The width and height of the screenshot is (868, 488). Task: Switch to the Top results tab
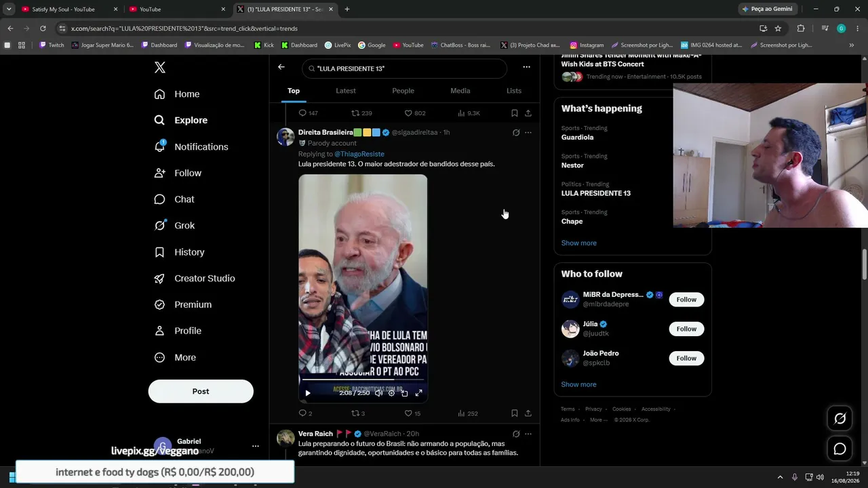tap(294, 91)
